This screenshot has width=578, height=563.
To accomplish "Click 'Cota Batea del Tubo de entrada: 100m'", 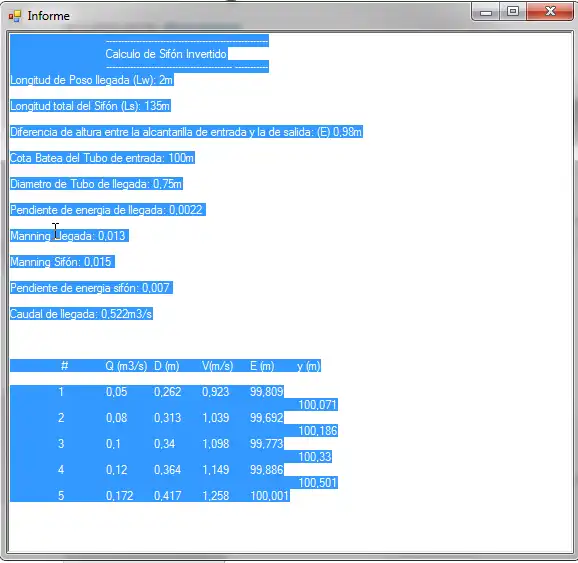I will point(102,158).
